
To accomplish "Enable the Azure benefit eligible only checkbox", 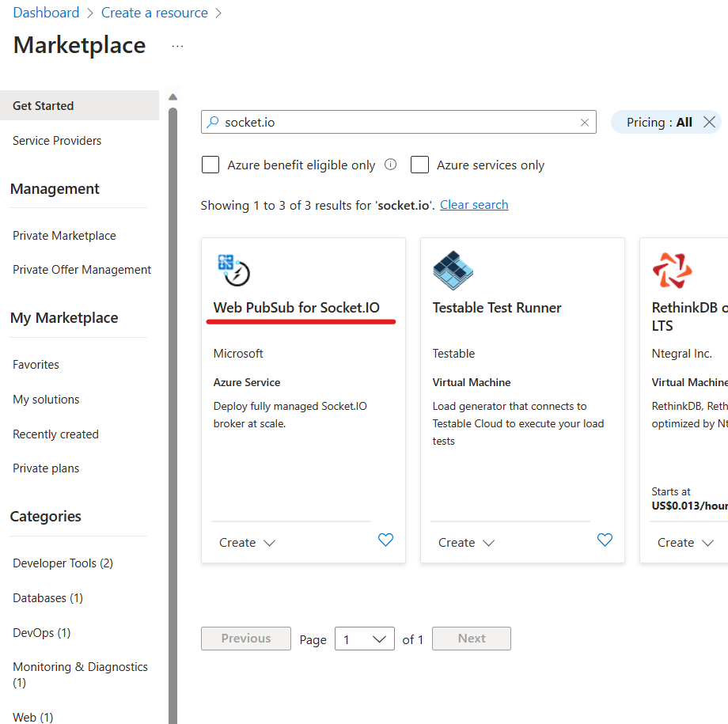I will coord(210,165).
